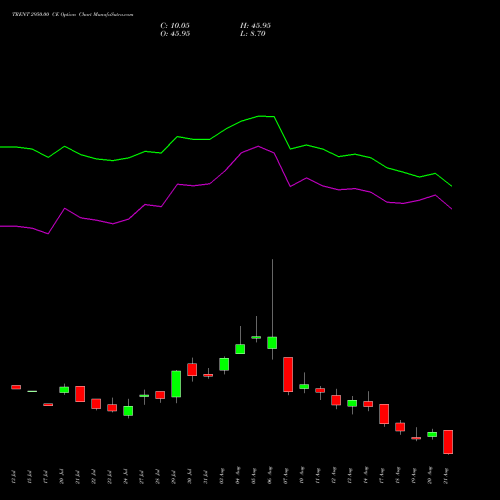Select the high value H: 45.95

255,26
